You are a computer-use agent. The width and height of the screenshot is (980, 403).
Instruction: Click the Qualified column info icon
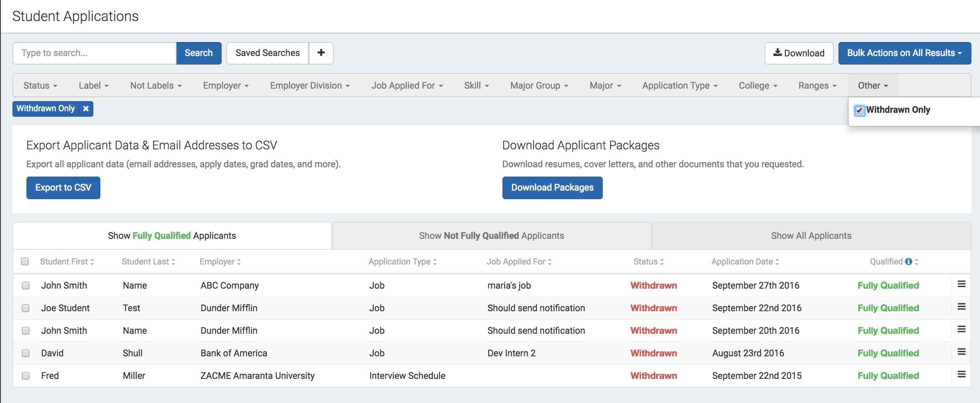pos(908,261)
